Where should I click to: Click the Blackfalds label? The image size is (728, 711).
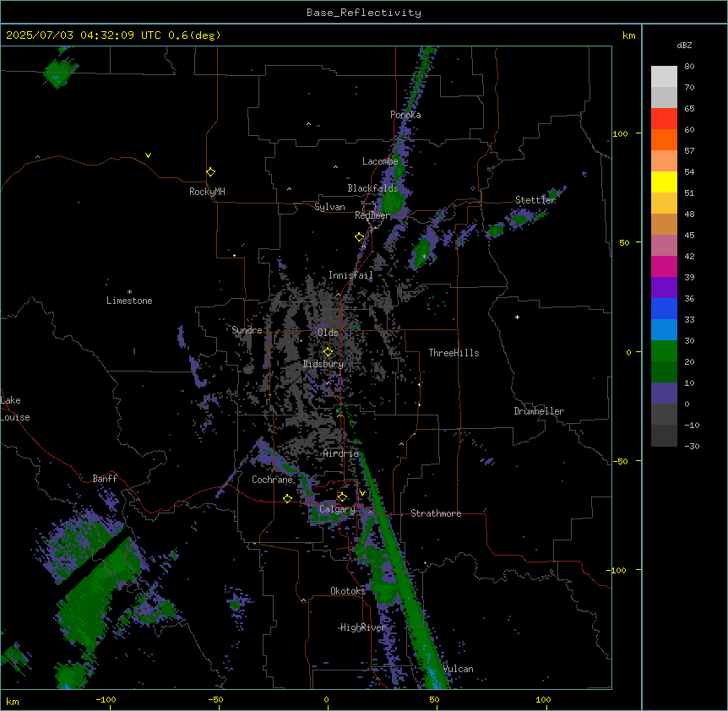[x=372, y=188]
